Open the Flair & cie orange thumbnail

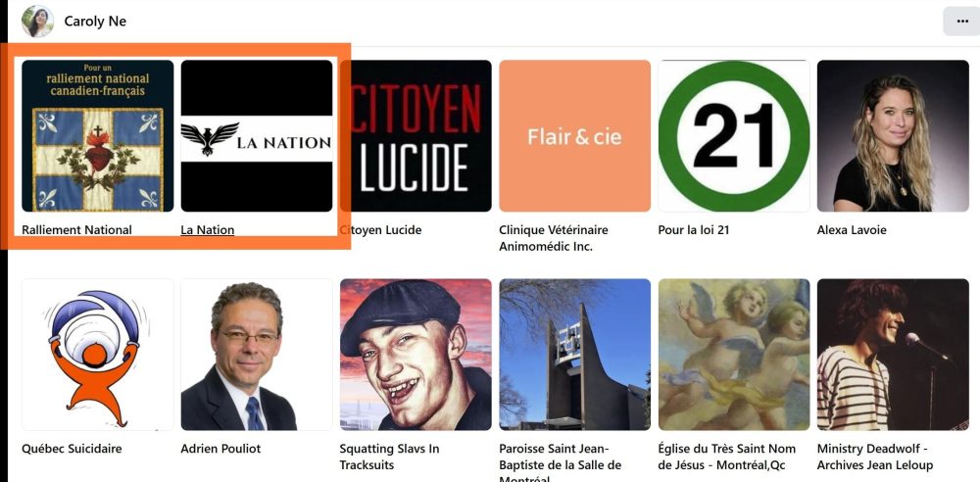(574, 135)
